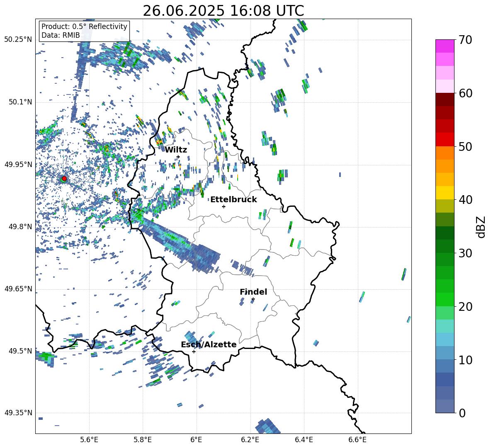
Task: Click the 49.95°N latitude label
Action: coord(18,164)
